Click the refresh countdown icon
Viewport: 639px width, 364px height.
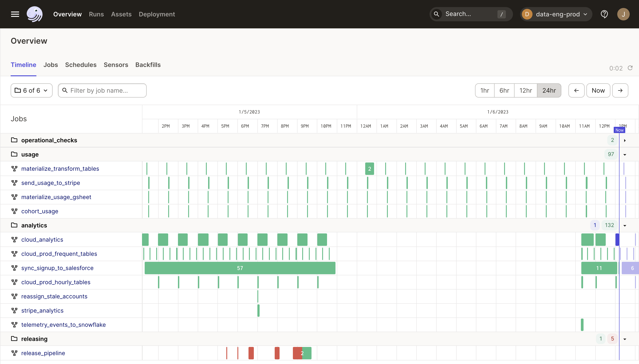coord(630,68)
